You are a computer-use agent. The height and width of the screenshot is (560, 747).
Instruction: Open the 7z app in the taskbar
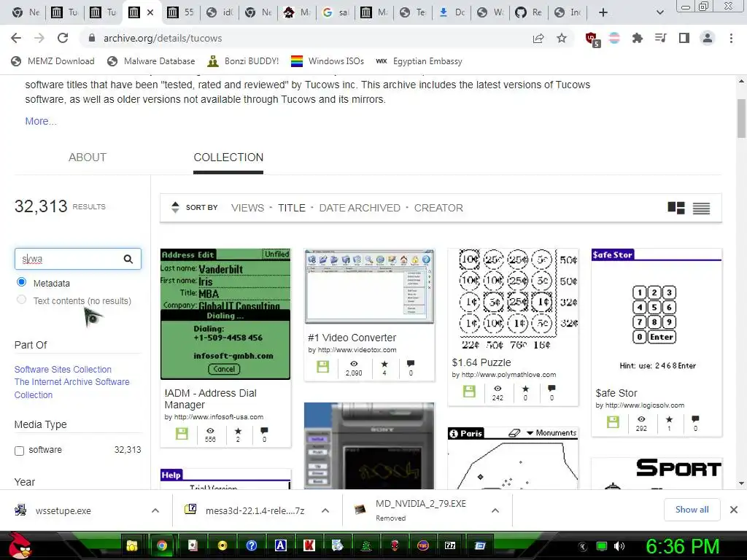point(451,545)
